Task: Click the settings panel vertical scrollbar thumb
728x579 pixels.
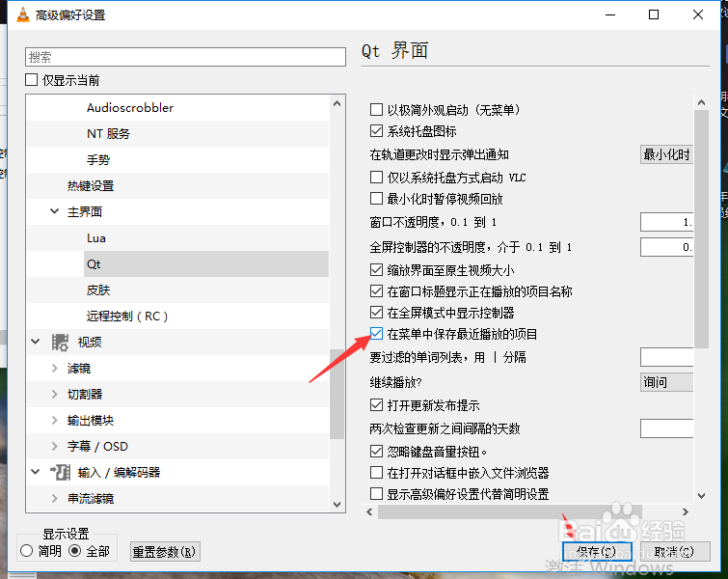Action: pos(702,229)
